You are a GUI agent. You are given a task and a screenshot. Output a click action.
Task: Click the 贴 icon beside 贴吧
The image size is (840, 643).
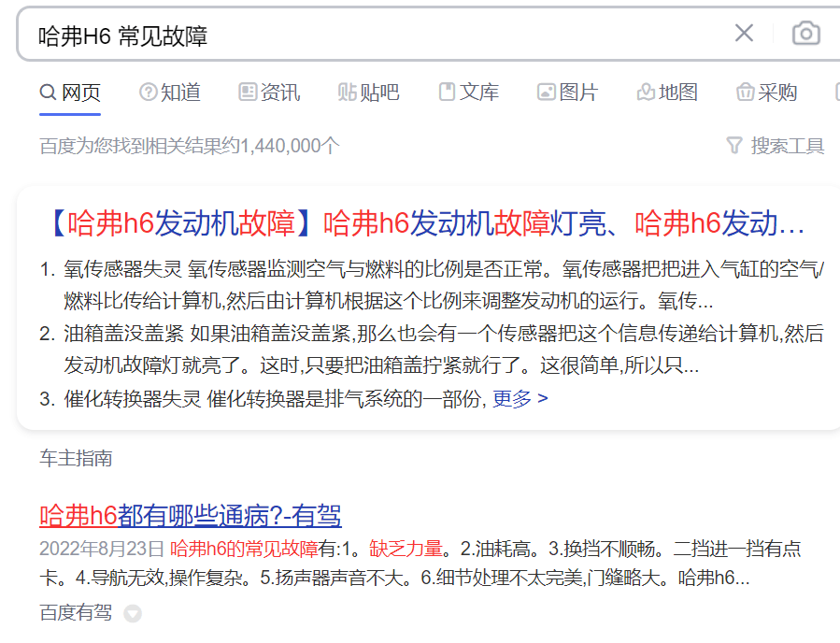point(348,93)
